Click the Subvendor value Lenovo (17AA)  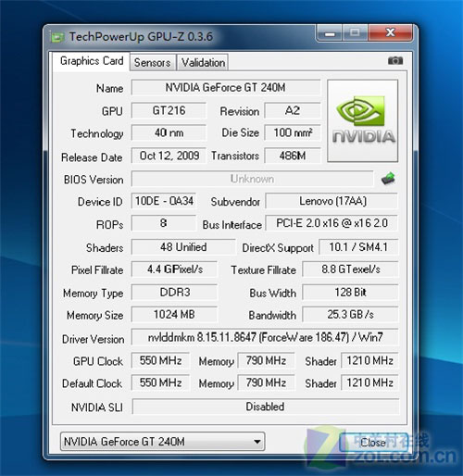[x=332, y=201]
